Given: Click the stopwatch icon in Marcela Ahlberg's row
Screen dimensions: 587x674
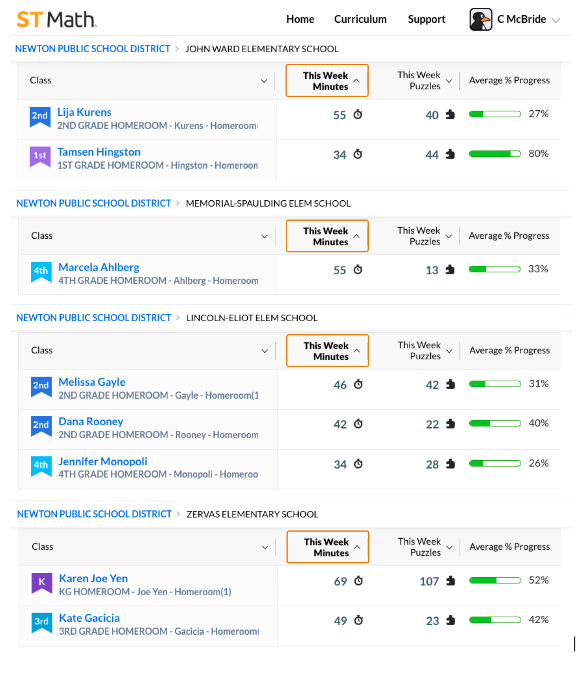Looking at the screenshot, I should coord(358,270).
